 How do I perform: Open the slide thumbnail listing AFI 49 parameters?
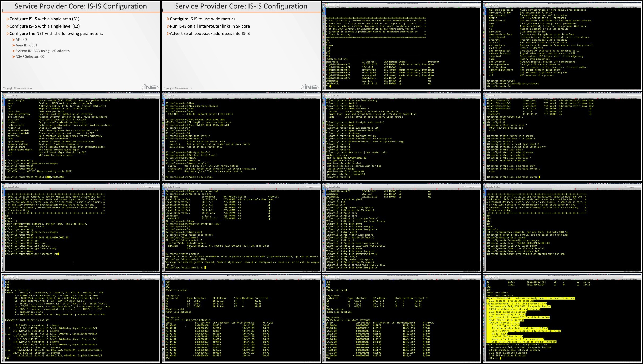click(81, 46)
